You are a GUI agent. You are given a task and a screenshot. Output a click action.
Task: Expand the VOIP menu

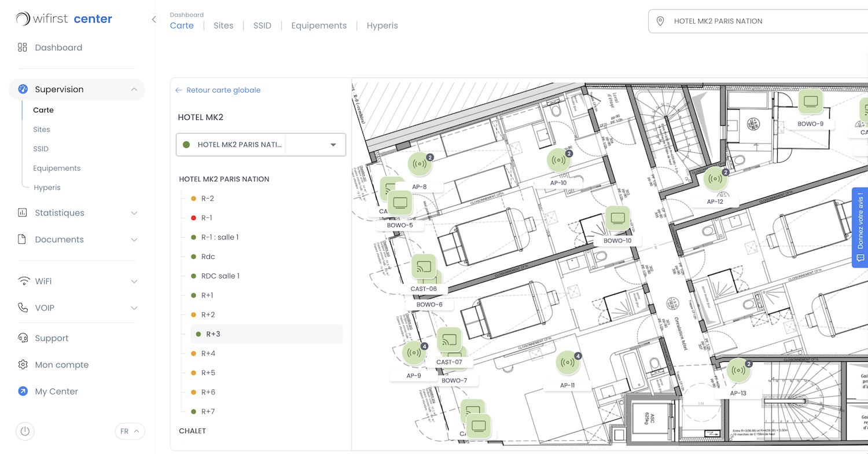[78, 307]
